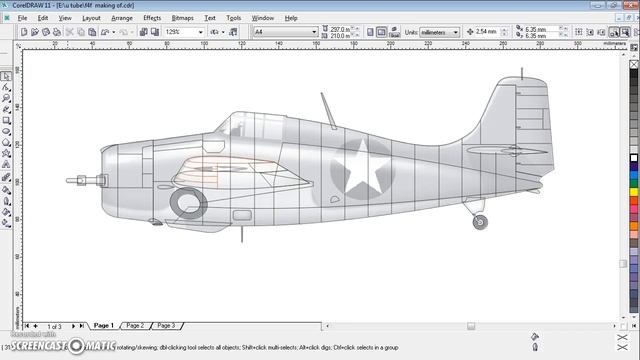Select the Fill tool
Viewport: 640px width, 360px height.
[6, 212]
